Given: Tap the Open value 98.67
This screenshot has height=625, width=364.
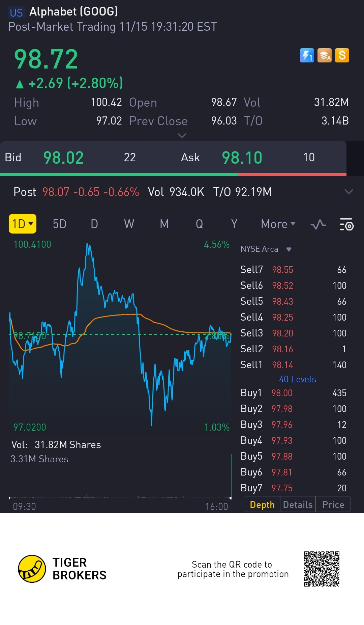Looking at the screenshot, I should pos(224,102).
